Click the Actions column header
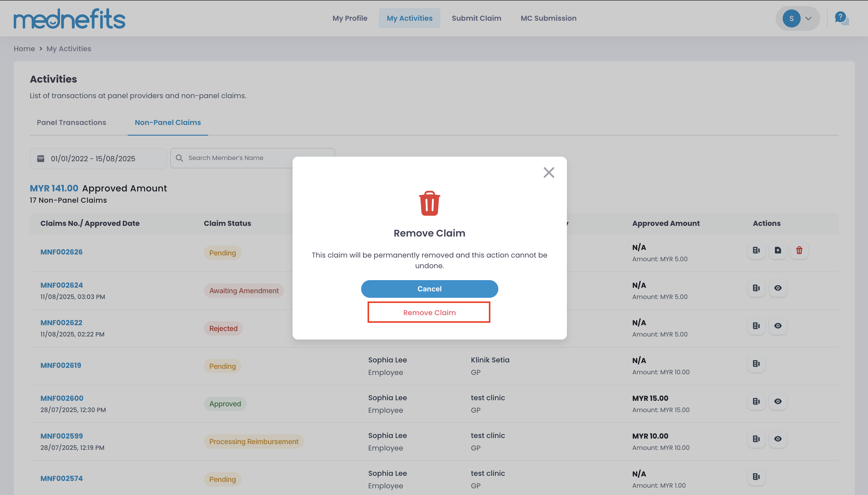 767,223
